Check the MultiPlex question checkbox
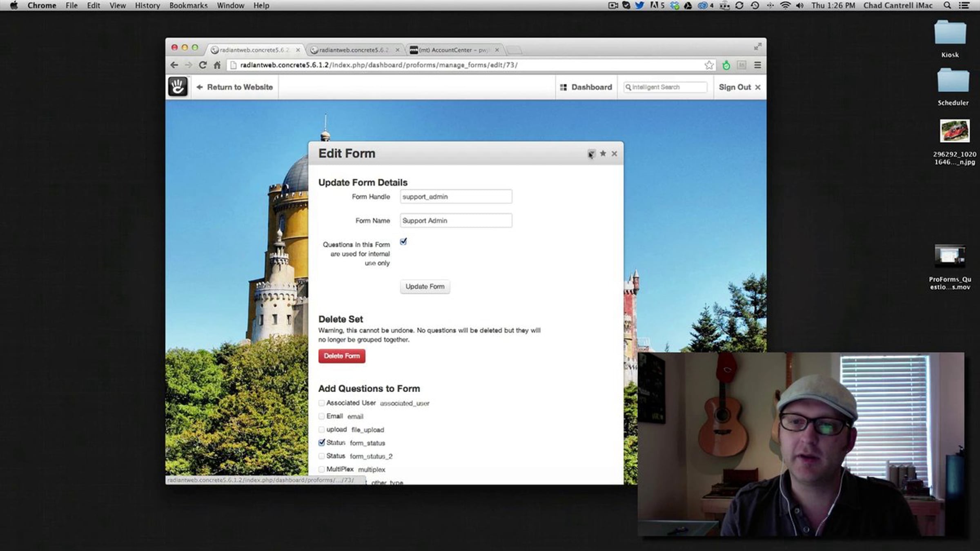Image resolution: width=980 pixels, height=551 pixels. coord(321,469)
